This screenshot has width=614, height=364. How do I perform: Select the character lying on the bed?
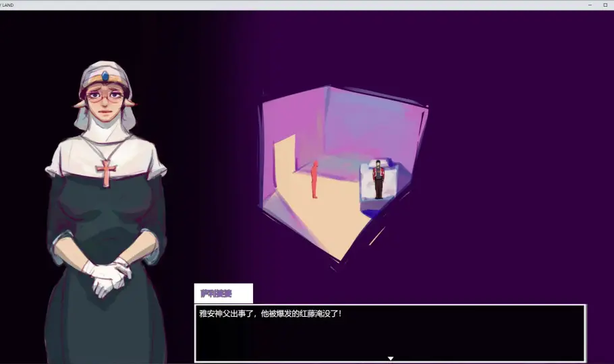click(379, 179)
